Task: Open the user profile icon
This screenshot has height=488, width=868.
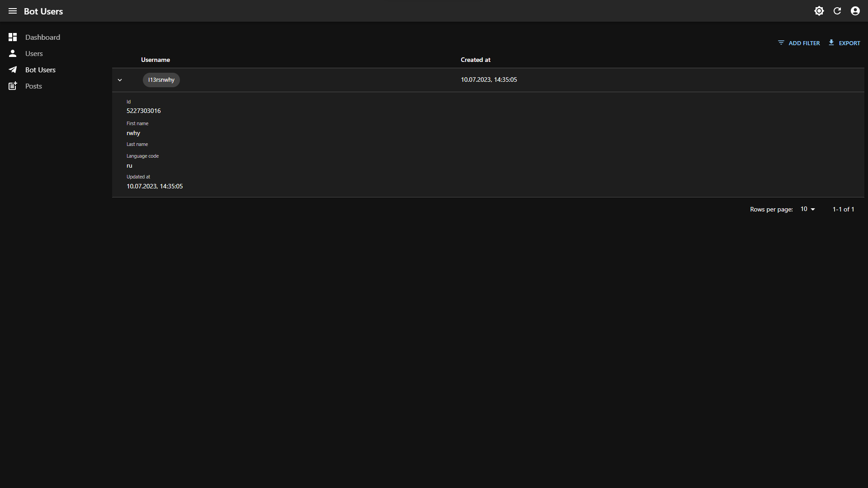Action: point(855,11)
